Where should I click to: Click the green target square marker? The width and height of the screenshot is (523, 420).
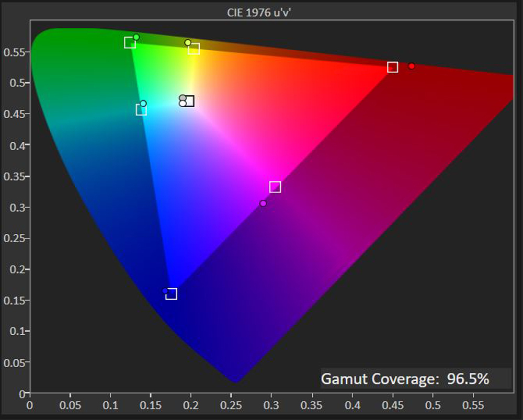(129, 41)
